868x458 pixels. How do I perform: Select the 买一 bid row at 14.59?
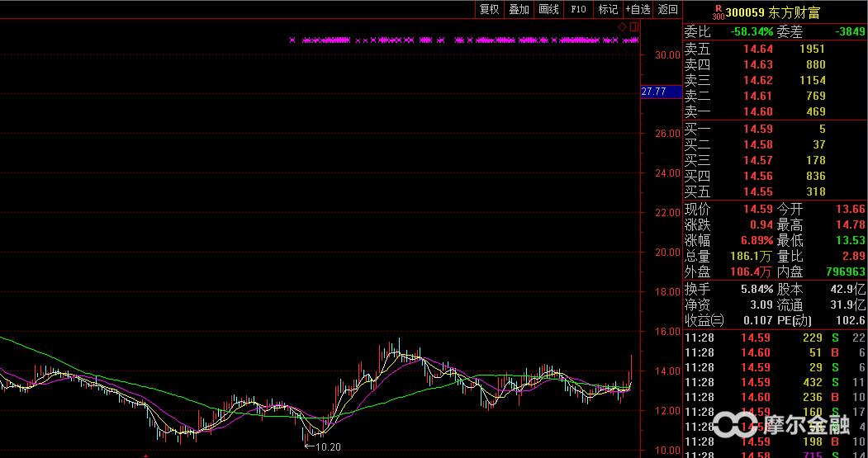pos(775,129)
